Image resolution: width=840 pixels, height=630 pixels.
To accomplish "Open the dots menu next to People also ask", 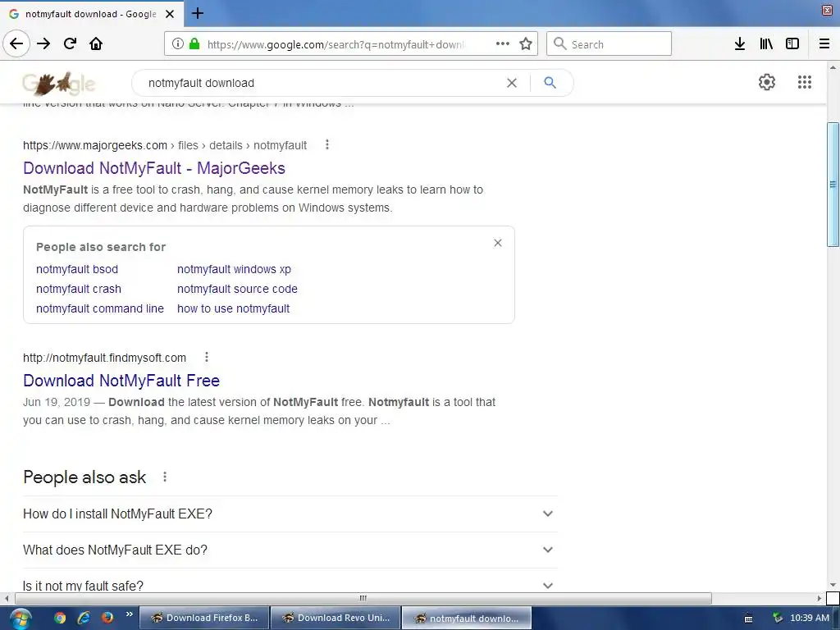I will (x=164, y=477).
